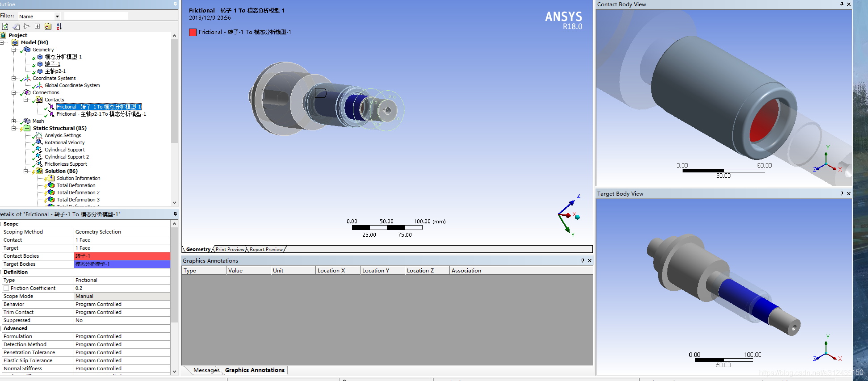The width and height of the screenshot is (868, 381).
Task: Click the Solution Information icon
Action: coord(51,178)
